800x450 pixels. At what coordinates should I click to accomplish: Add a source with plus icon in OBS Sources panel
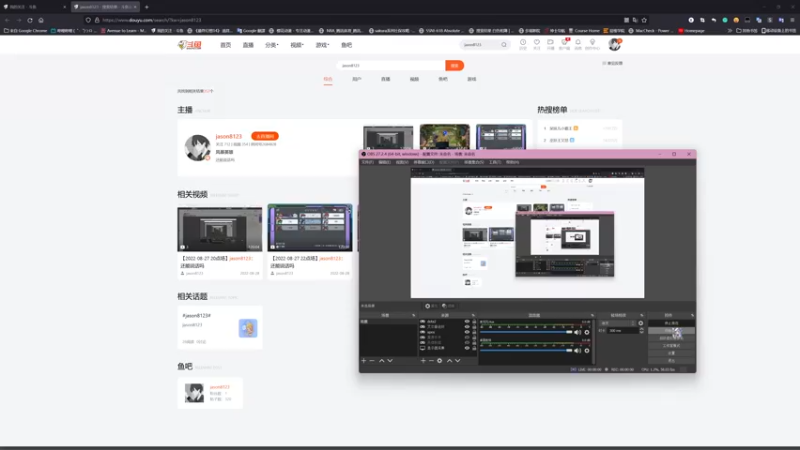click(423, 361)
